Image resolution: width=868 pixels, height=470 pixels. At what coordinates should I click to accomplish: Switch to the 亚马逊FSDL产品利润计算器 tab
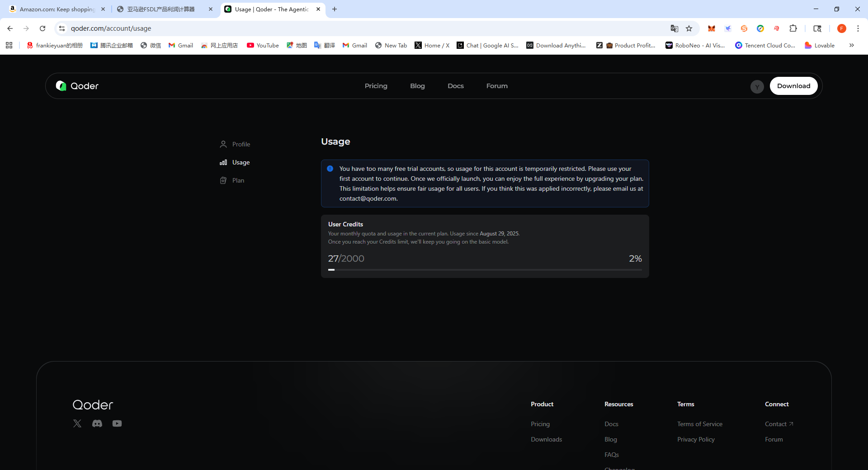pos(165,9)
